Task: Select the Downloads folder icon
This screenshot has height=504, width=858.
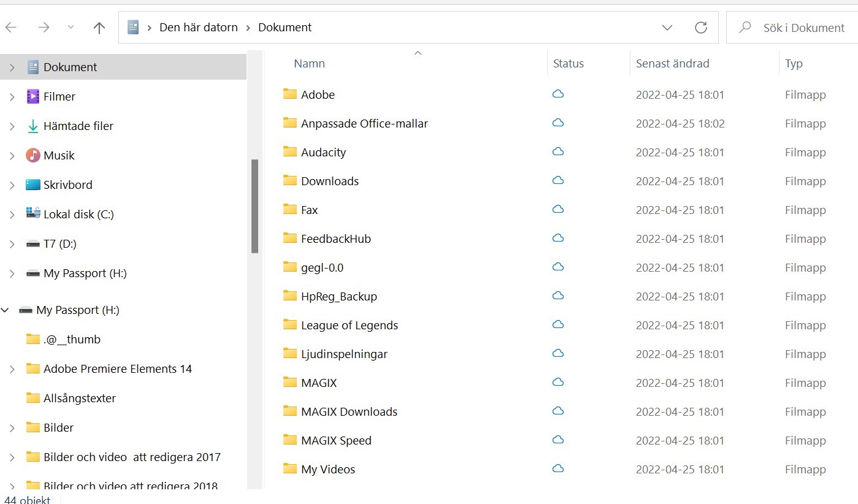Action: click(x=290, y=180)
